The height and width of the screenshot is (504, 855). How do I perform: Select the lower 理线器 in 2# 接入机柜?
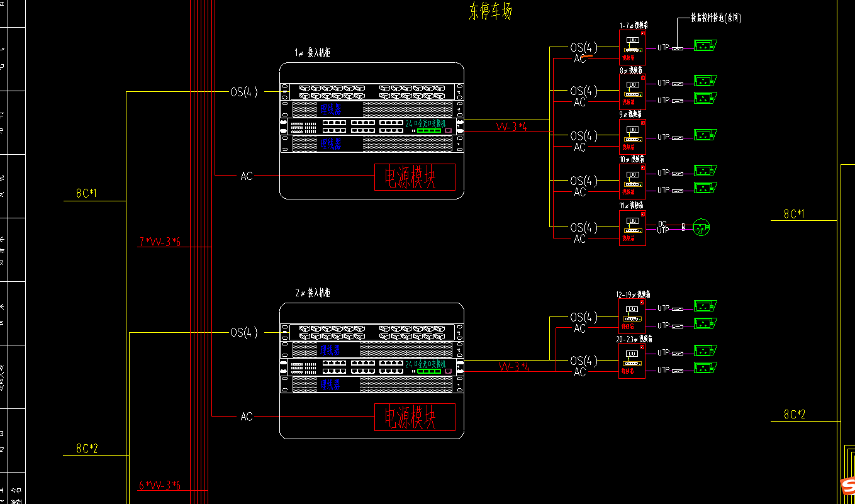click(371, 384)
